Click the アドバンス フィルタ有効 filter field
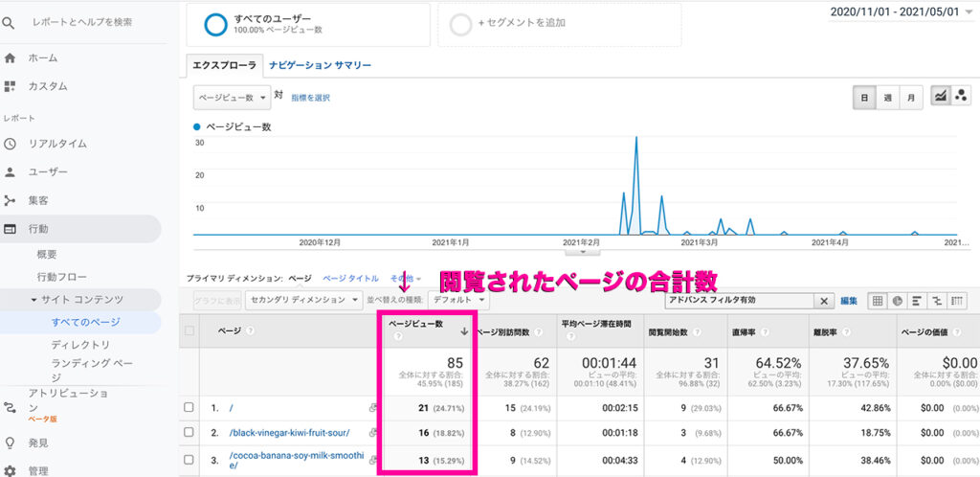The height and width of the screenshot is (477, 980). [x=740, y=301]
